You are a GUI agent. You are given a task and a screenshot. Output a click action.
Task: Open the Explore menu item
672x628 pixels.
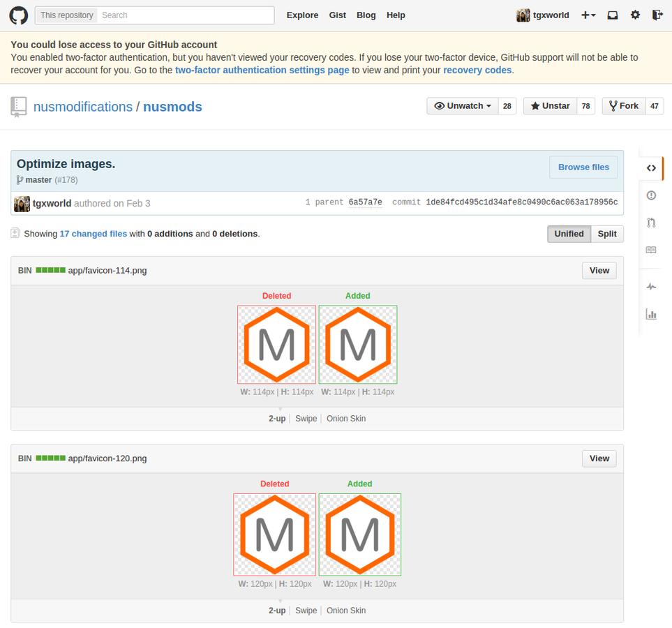(x=302, y=15)
